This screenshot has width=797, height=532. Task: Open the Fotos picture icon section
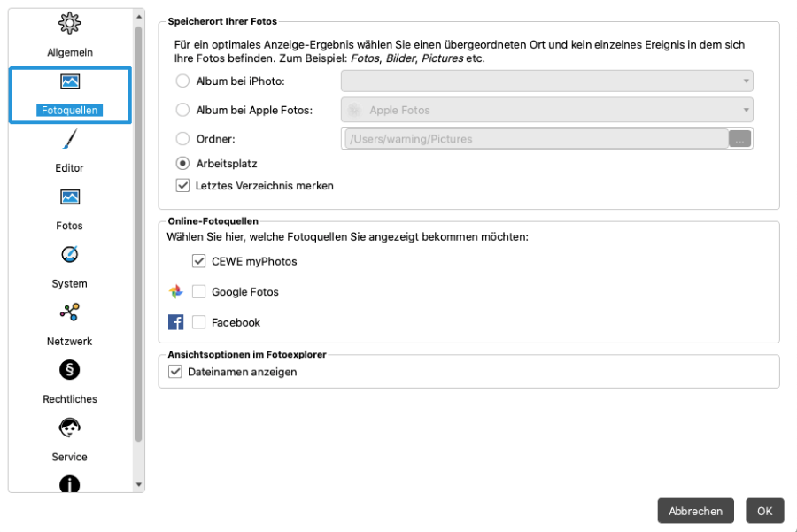click(69, 197)
